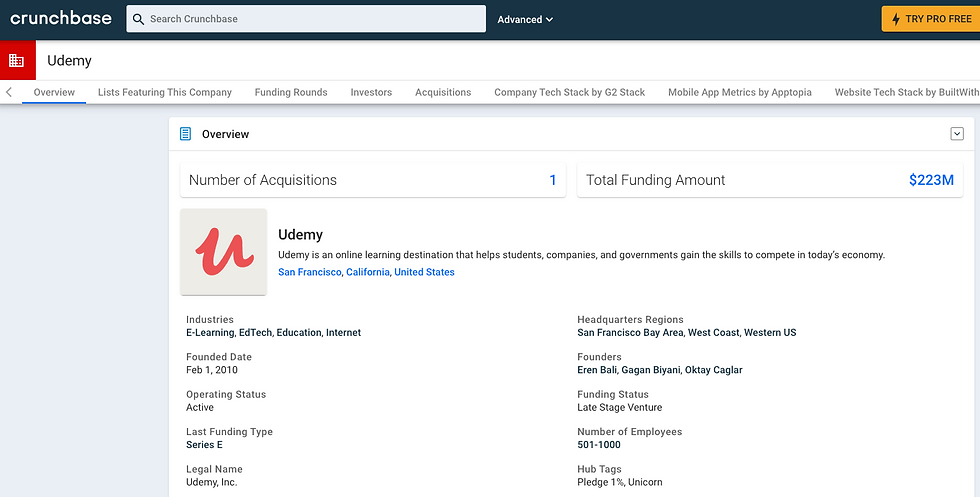Click the Series E funding type link
980x497 pixels.
[x=204, y=445]
